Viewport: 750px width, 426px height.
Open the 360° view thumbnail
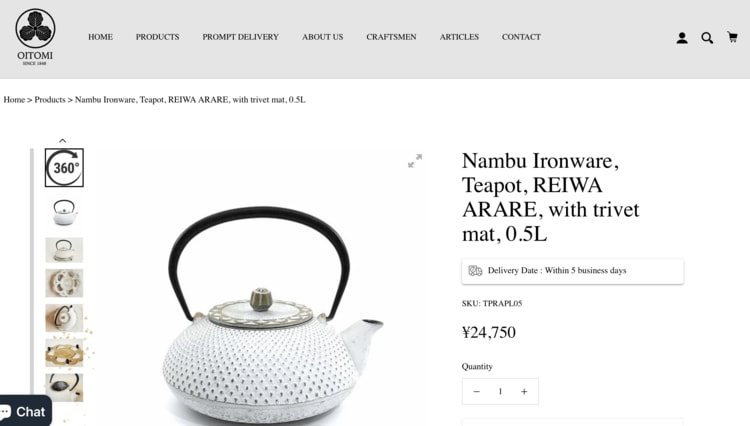tap(64, 167)
